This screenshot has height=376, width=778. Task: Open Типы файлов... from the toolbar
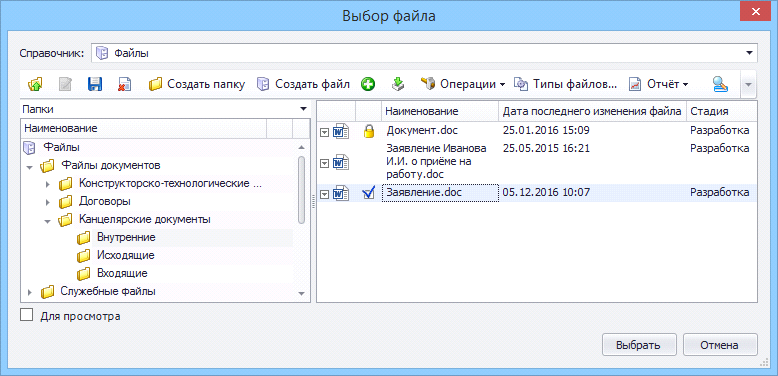click(x=565, y=84)
